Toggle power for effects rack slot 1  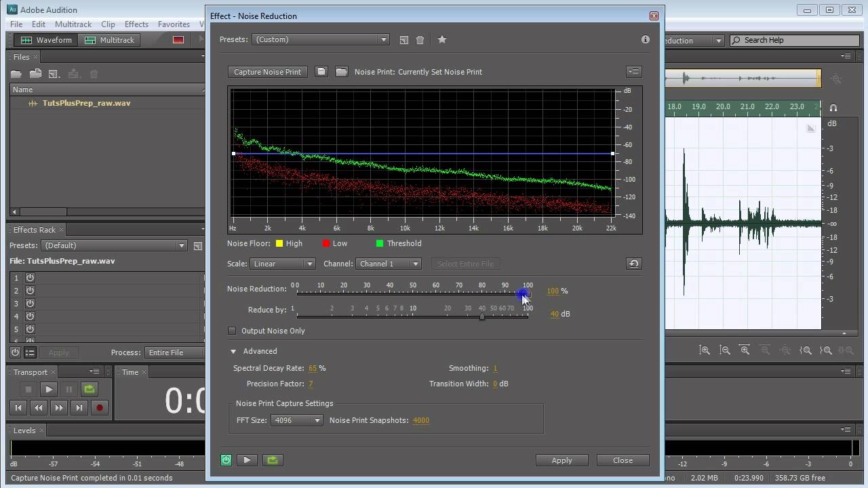31,278
